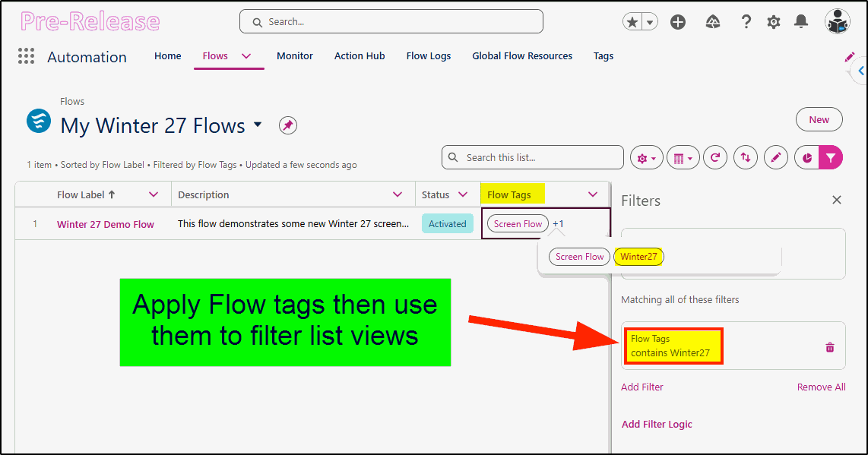Toggle the filter panel funnel button
The width and height of the screenshot is (868, 455).
[831, 158]
